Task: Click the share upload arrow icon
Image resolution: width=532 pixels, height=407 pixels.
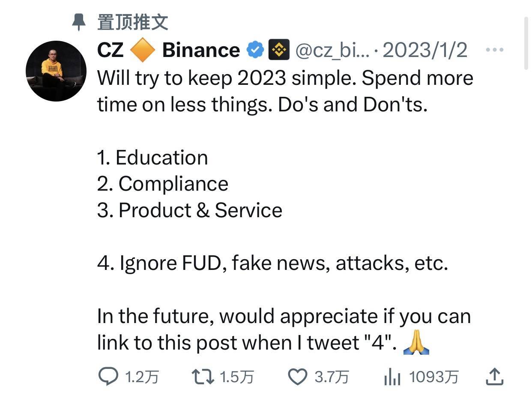Action: (494, 377)
